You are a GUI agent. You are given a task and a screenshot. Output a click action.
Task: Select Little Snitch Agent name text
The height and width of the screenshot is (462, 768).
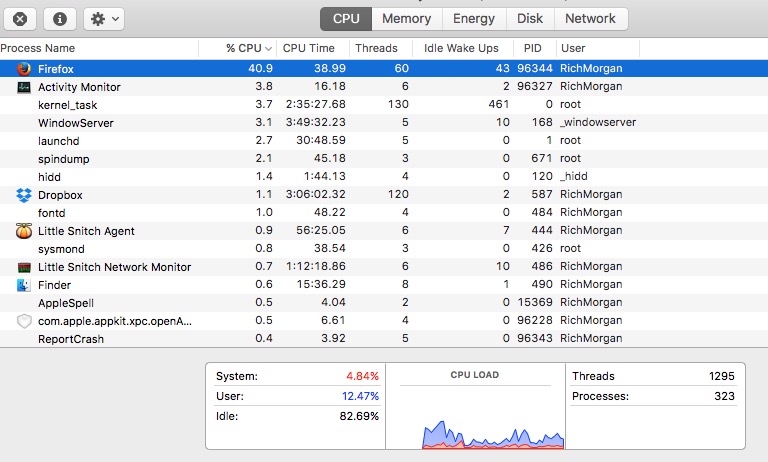click(x=86, y=231)
